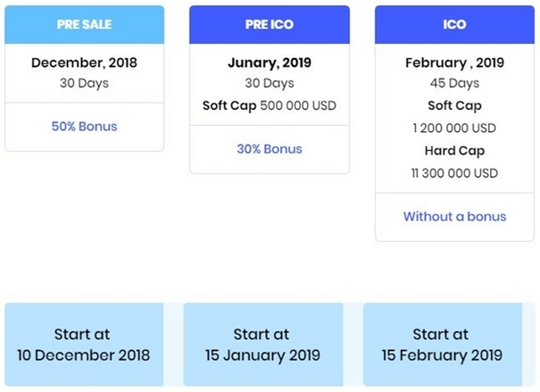Select the 1 200 000 USD amount
The width and height of the screenshot is (540, 392).
454,128
